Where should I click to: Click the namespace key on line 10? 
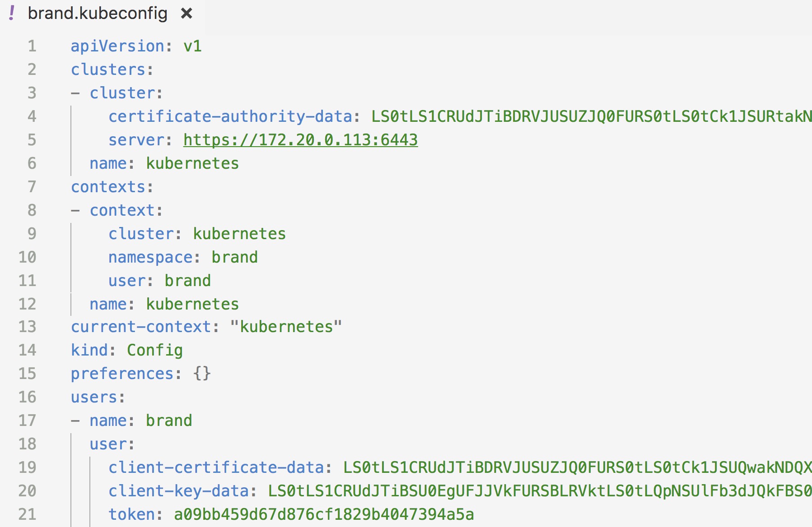(151, 257)
